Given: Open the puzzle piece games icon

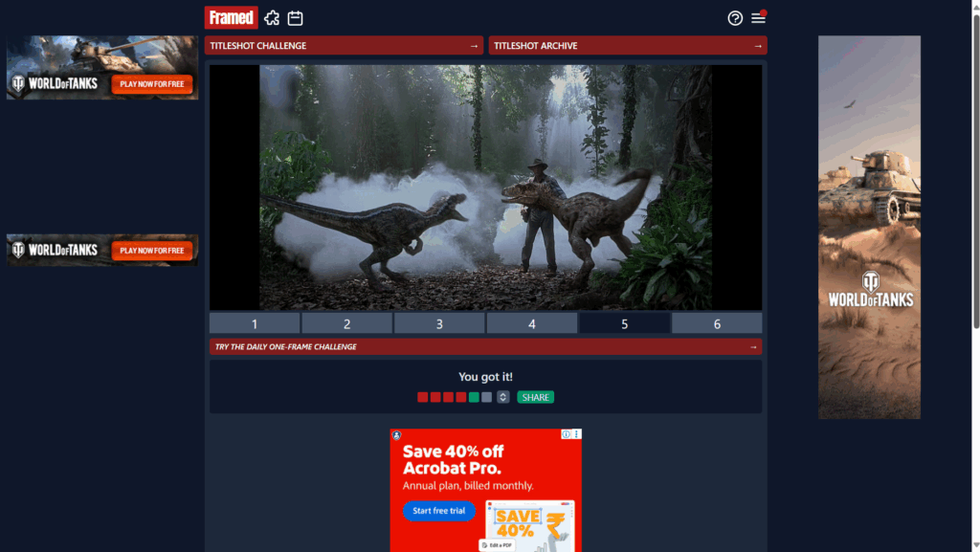Looking at the screenshot, I should [272, 18].
